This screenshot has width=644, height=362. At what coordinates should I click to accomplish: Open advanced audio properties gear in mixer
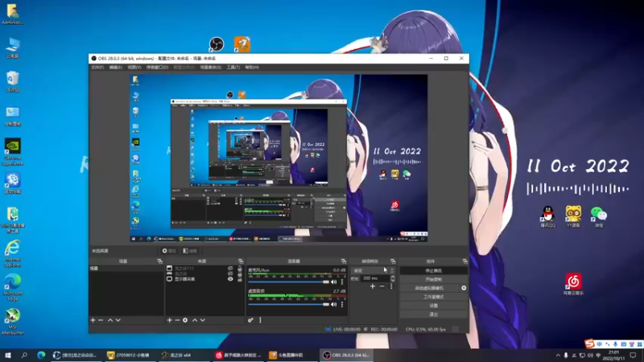tap(250, 320)
